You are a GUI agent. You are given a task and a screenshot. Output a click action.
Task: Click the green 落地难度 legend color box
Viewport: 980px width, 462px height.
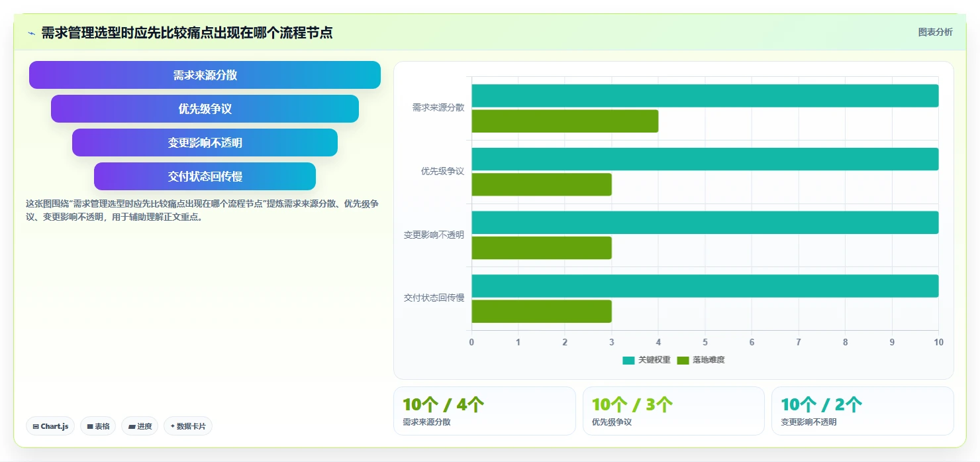click(683, 360)
